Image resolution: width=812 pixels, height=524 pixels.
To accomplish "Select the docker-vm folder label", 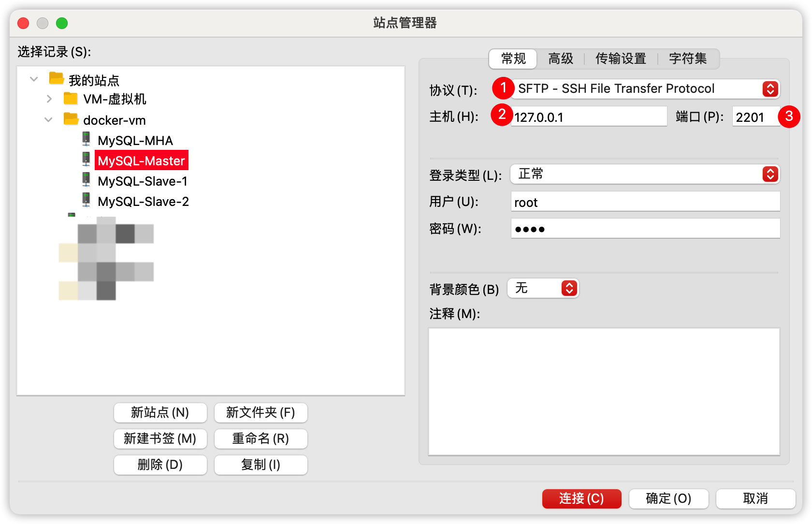I will tap(115, 120).
